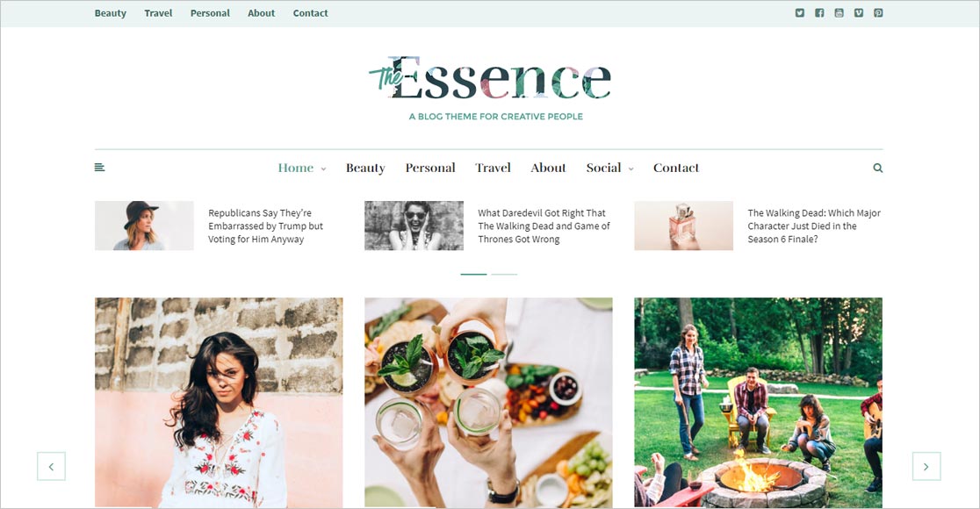Open the Pinterest social icon
This screenshot has height=509, width=980.
pos(878,12)
